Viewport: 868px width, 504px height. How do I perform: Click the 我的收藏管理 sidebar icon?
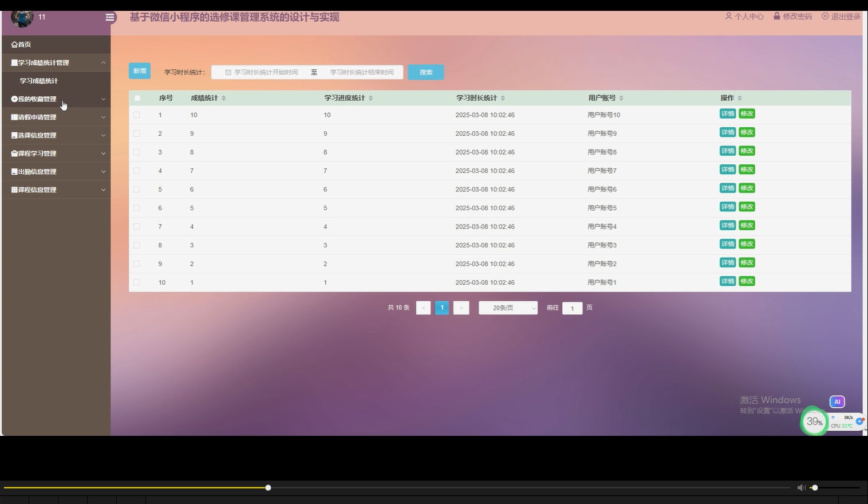pos(14,99)
